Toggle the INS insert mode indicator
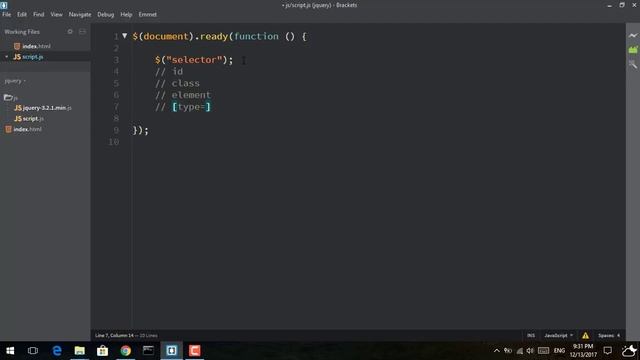Viewport: 640px width, 360px height. click(x=531, y=335)
